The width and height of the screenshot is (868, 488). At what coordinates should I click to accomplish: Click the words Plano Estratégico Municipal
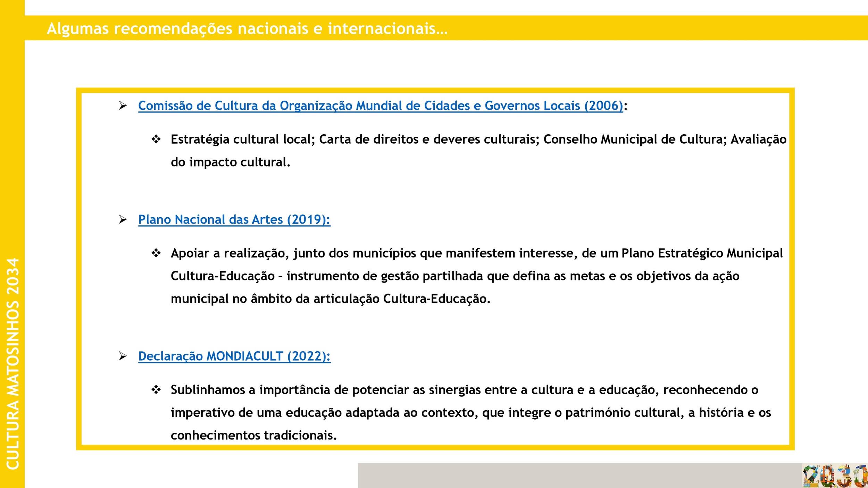[x=702, y=253]
